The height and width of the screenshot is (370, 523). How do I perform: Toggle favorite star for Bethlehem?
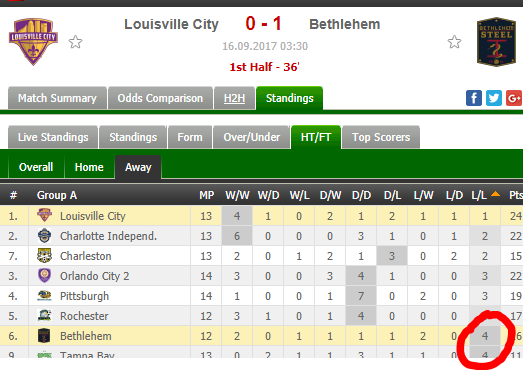tap(454, 42)
